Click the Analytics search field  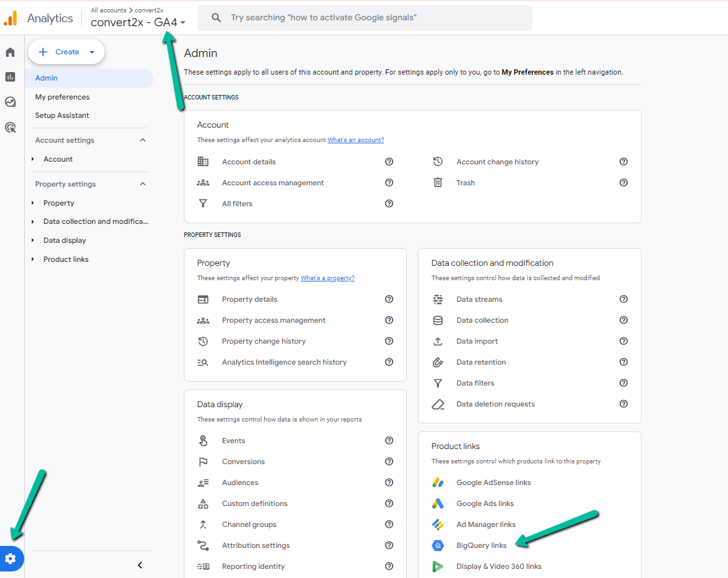tap(365, 18)
